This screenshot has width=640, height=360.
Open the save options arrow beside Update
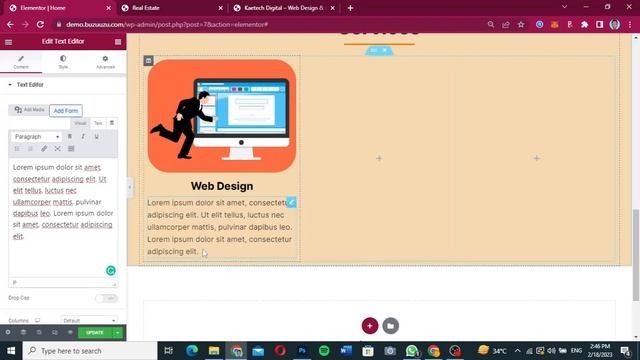pos(118,333)
